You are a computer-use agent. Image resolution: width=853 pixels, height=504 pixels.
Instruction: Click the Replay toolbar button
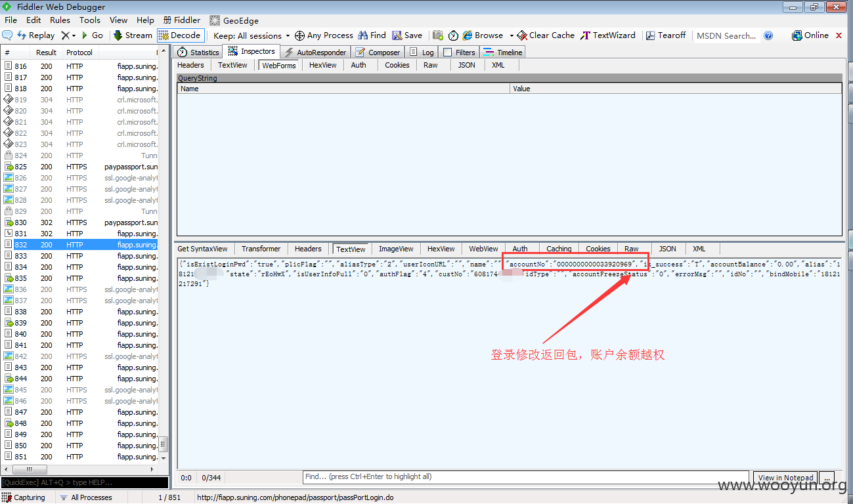pyautogui.click(x=36, y=35)
